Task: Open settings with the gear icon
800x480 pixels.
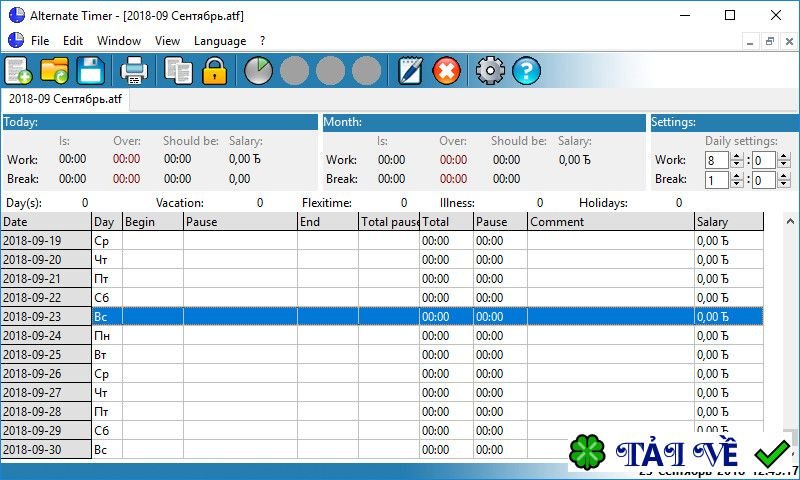Action: point(490,71)
